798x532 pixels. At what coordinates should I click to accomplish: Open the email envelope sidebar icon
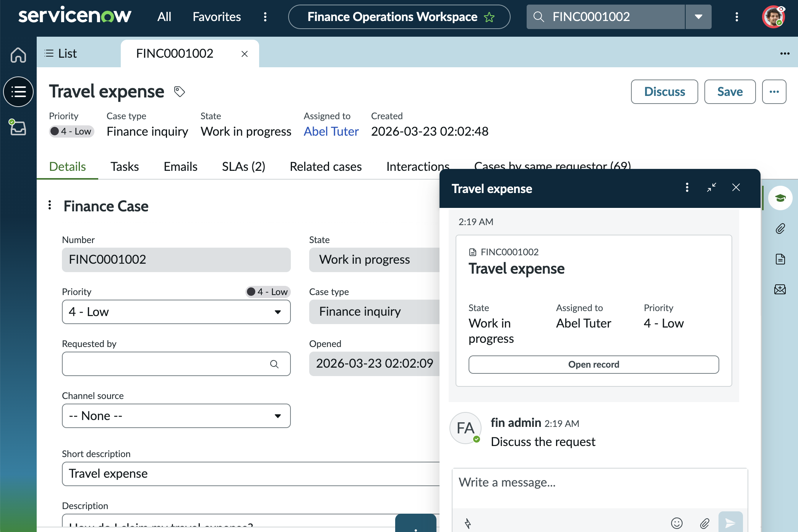780,290
